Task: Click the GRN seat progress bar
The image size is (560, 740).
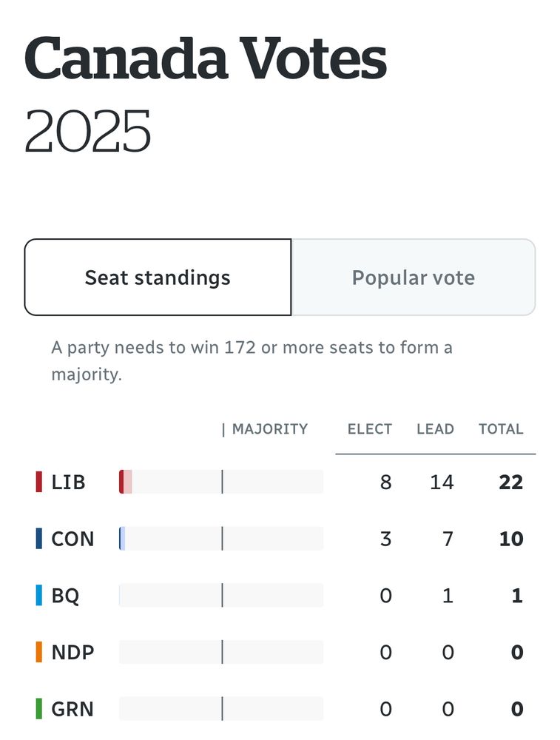Action: (x=221, y=708)
